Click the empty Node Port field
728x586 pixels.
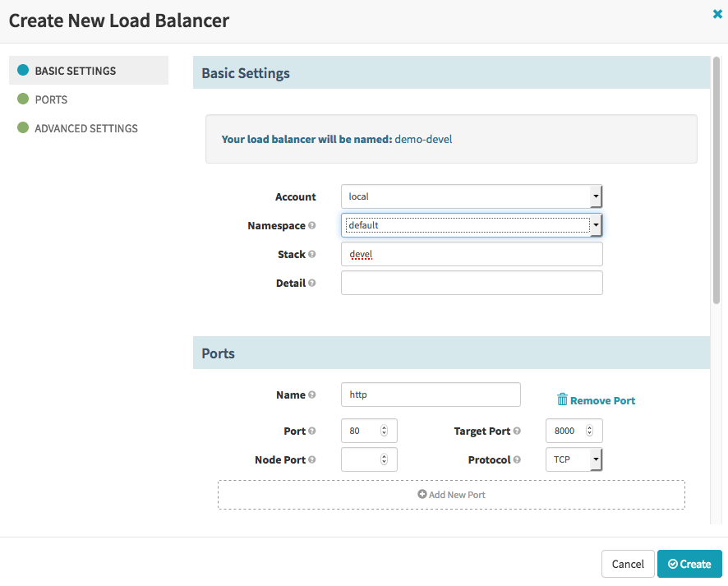click(369, 459)
